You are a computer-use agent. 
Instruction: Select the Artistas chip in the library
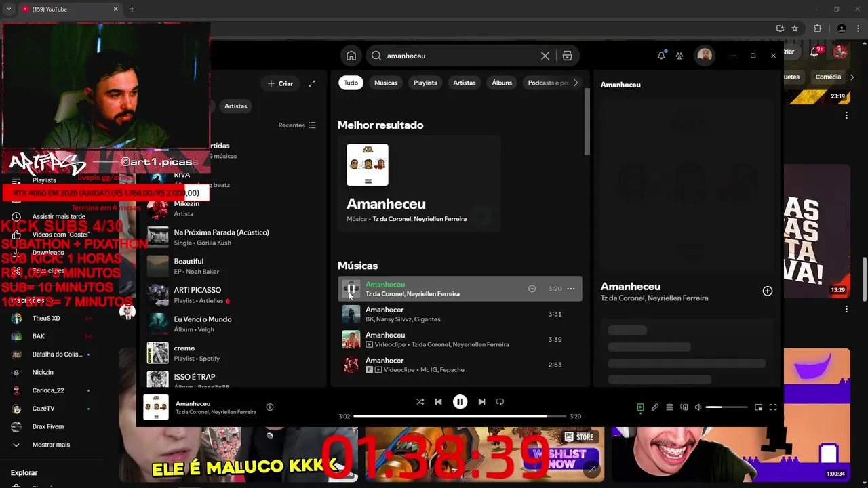[x=236, y=106]
